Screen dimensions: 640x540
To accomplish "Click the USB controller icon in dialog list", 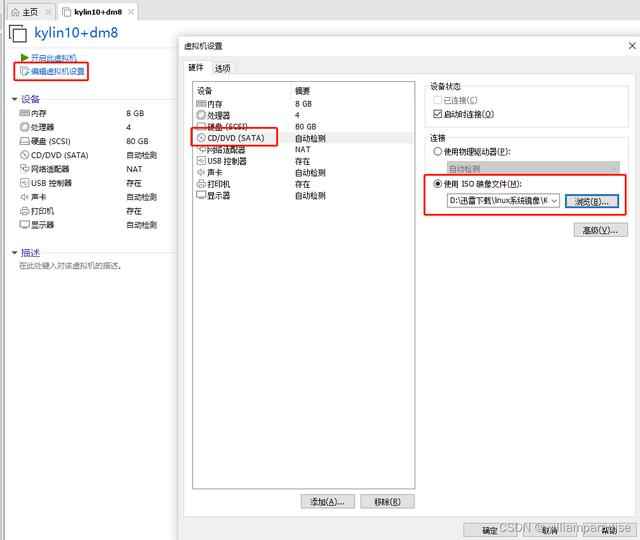I will (201, 161).
